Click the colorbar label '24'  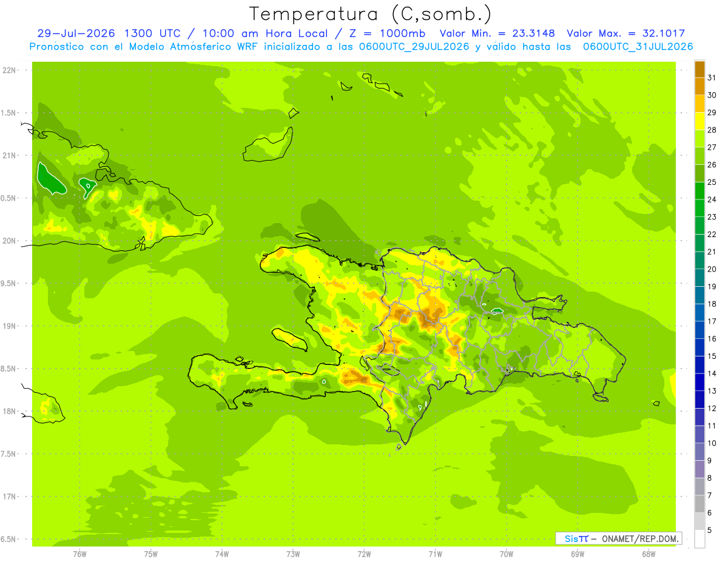click(x=712, y=199)
